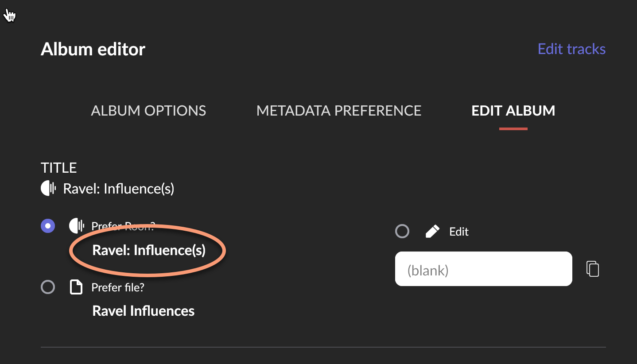Image resolution: width=637 pixels, height=364 pixels.
Task: Click the Roon logo icon under TITLE heading
Action: click(49, 189)
